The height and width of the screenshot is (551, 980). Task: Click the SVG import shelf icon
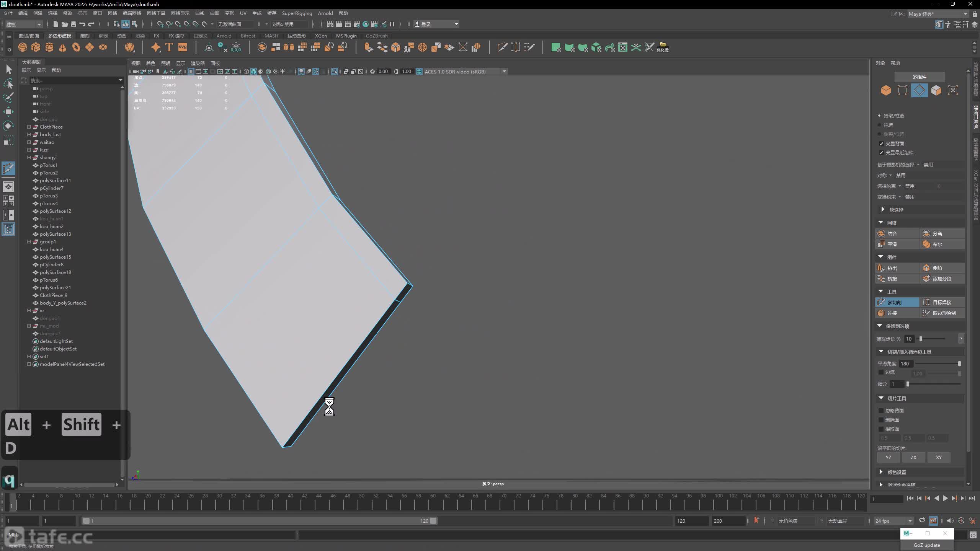(x=183, y=47)
